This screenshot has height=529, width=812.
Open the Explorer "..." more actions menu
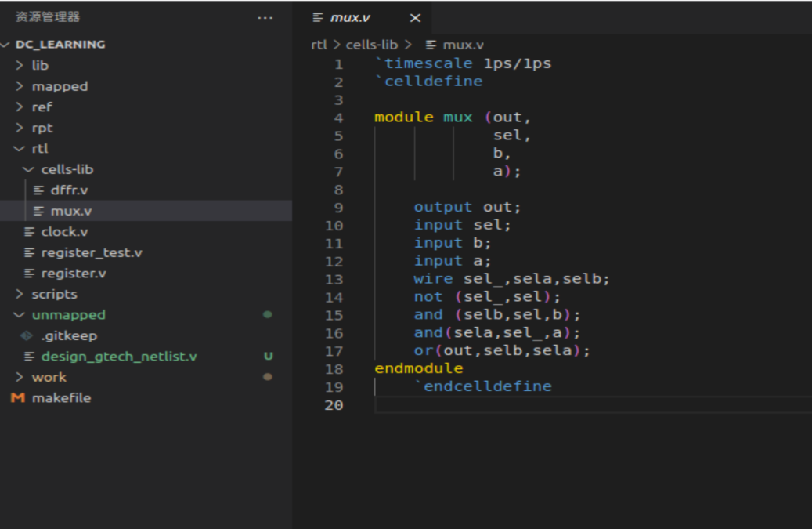pyautogui.click(x=265, y=17)
